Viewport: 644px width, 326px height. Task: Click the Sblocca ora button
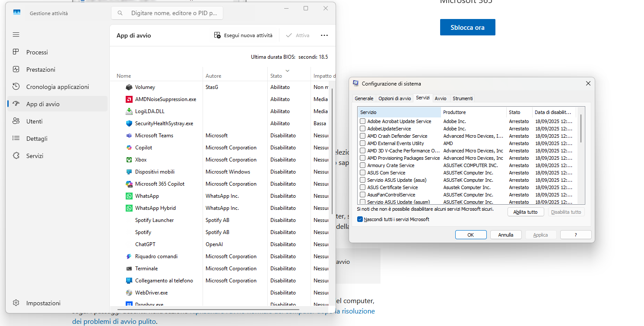point(468,27)
